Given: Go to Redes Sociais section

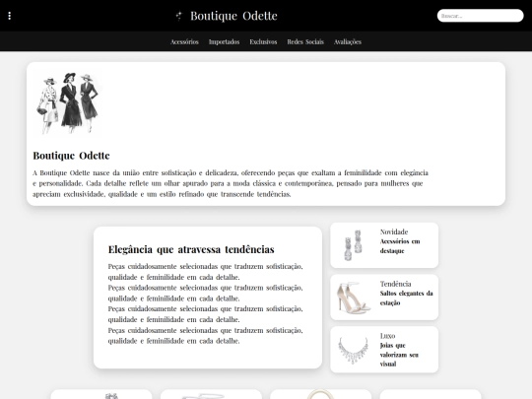Looking at the screenshot, I should coord(305,41).
